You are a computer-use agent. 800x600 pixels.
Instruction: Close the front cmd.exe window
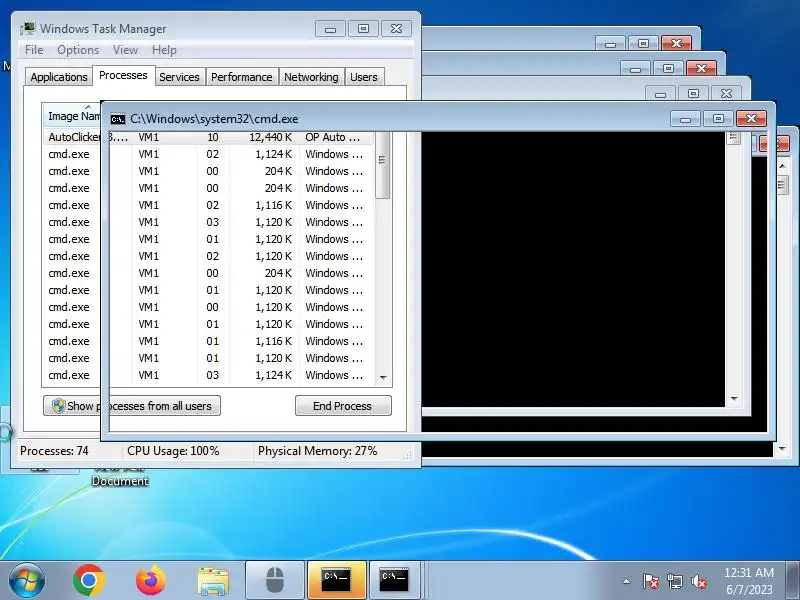(x=751, y=119)
